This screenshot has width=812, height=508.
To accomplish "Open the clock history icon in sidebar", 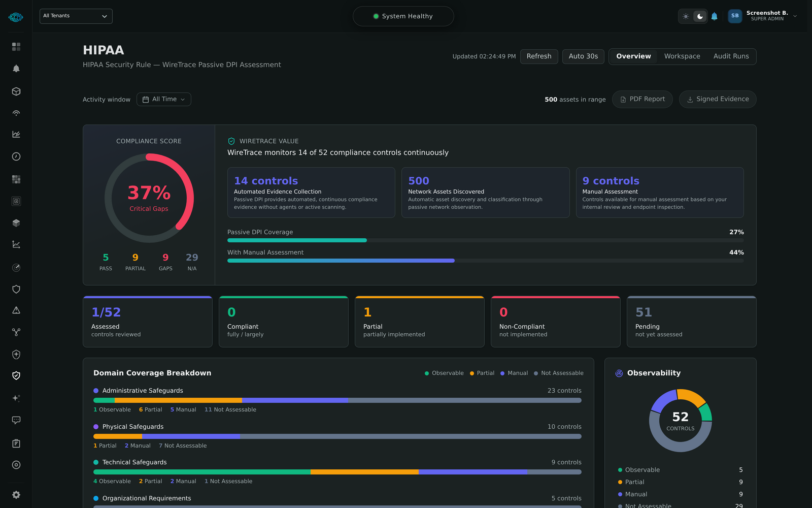I will click(x=16, y=156).
